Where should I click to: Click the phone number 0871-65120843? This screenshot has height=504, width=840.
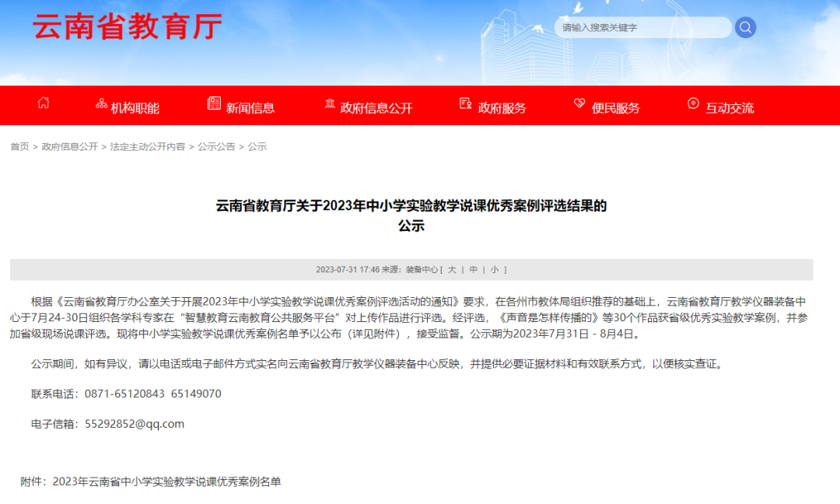(124, 394)
